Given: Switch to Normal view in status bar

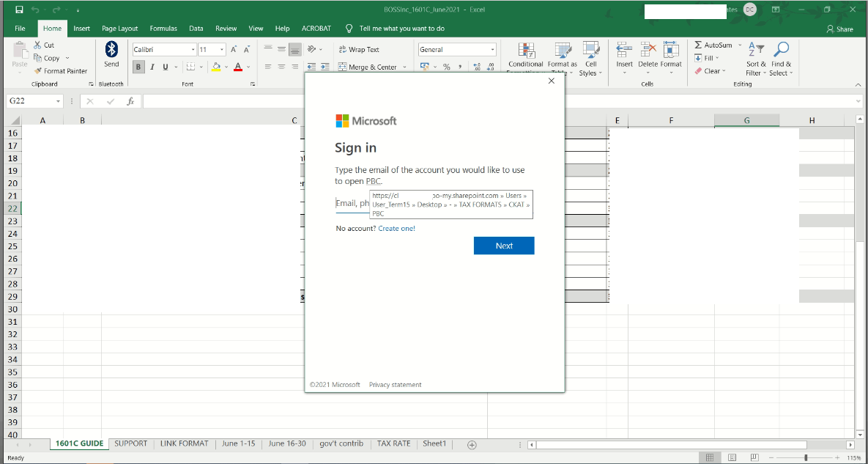Looking at the screenshot, I should click(710, 458).
